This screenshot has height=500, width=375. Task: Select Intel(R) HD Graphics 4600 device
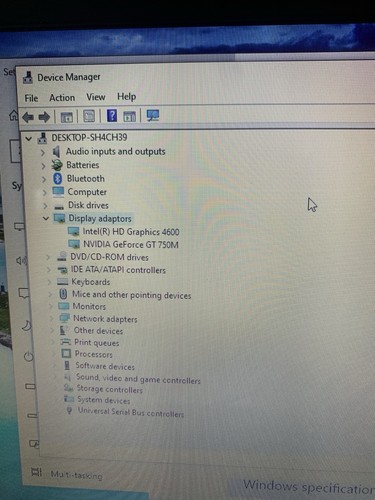point(131,232)
